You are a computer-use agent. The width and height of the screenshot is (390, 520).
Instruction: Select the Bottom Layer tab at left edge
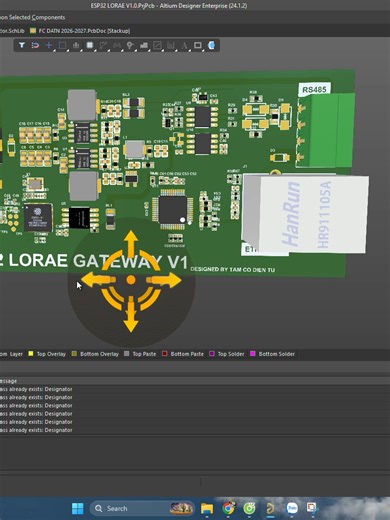coord(11,354)
